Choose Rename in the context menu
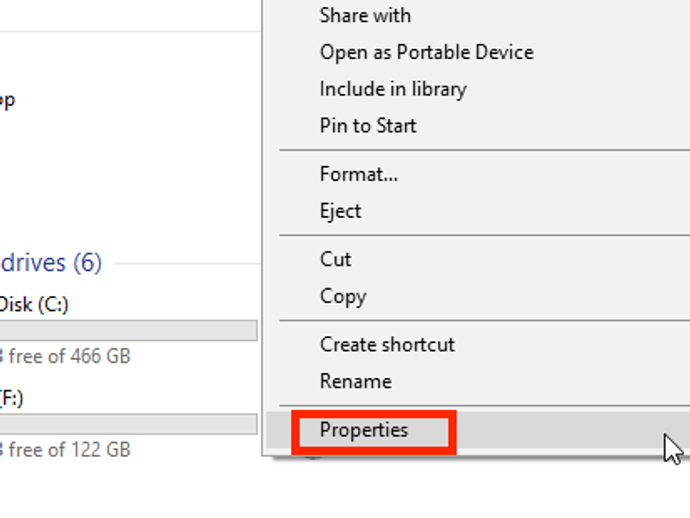 coord(355,382)
